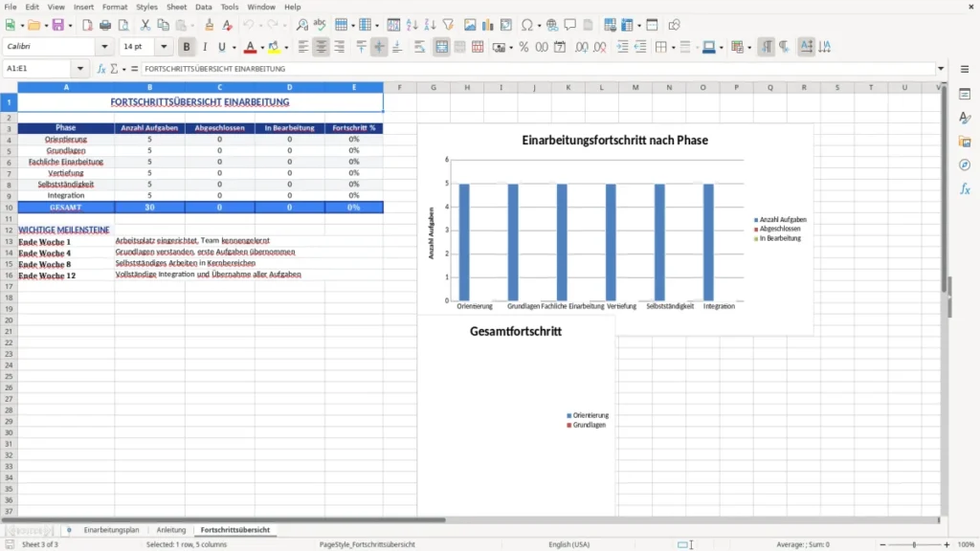Adjust the zoom slider handle

click(x=914, y=544)
